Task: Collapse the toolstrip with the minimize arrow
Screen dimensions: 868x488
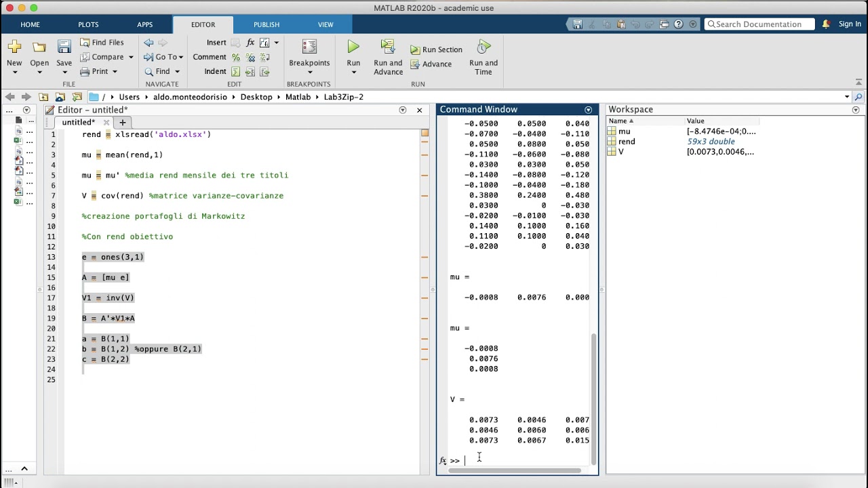Action: coord(858,83)
